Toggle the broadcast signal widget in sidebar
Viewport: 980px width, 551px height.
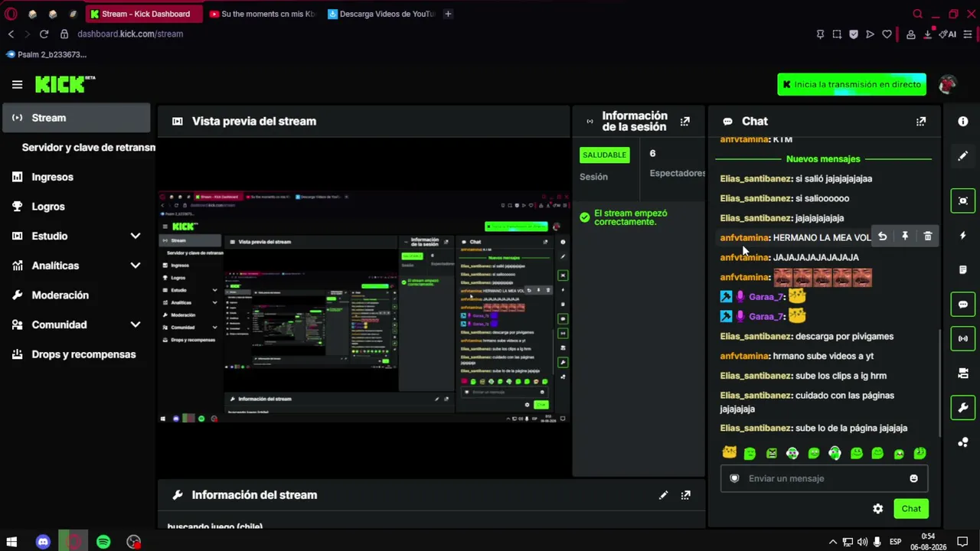tap(963, 338)
